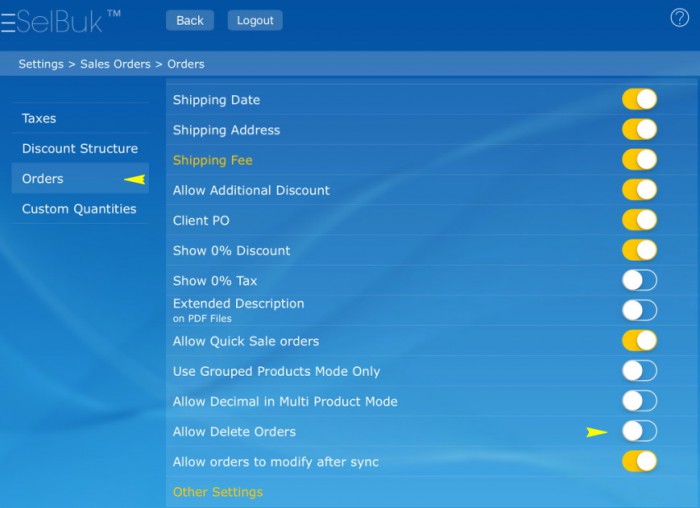
Task: Select the Orders sidebar item
Action: pyautogui.click(x=43, y=179)
